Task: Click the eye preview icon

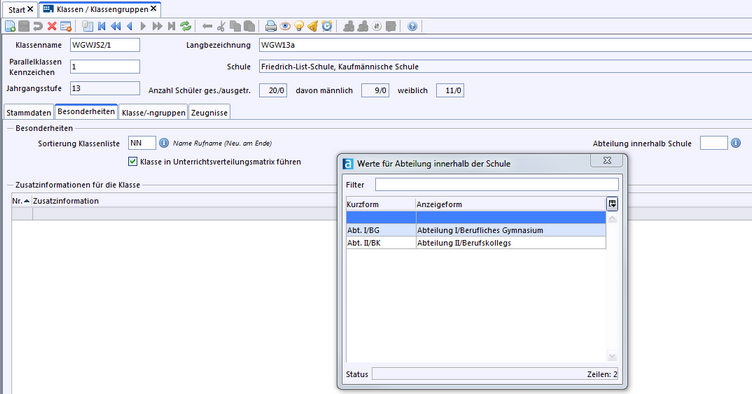Action: click(x=285, y=26)
